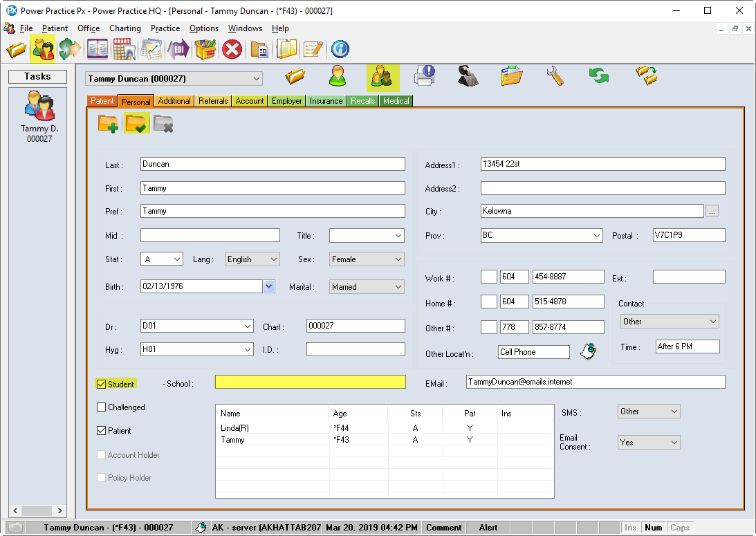Click the EDI toolbar icon
The image size is (756, 536).
(178, 49)
